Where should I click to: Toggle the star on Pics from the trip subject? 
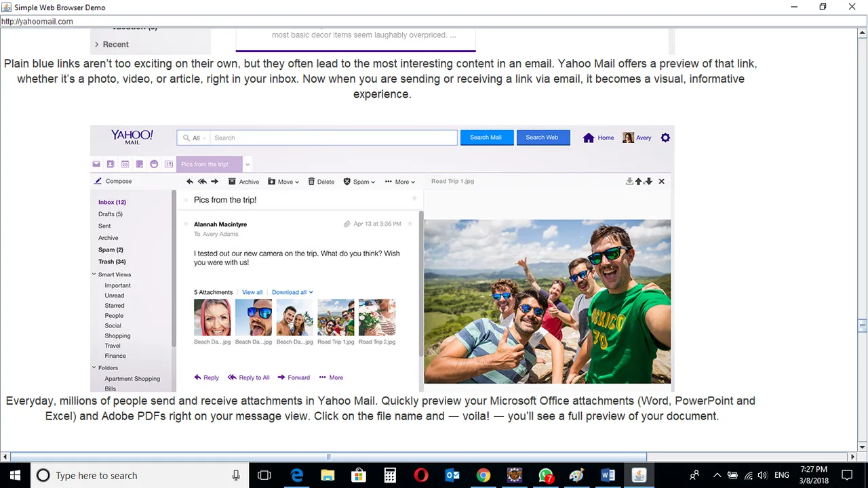pyautogui.click(x=414, y=199)
